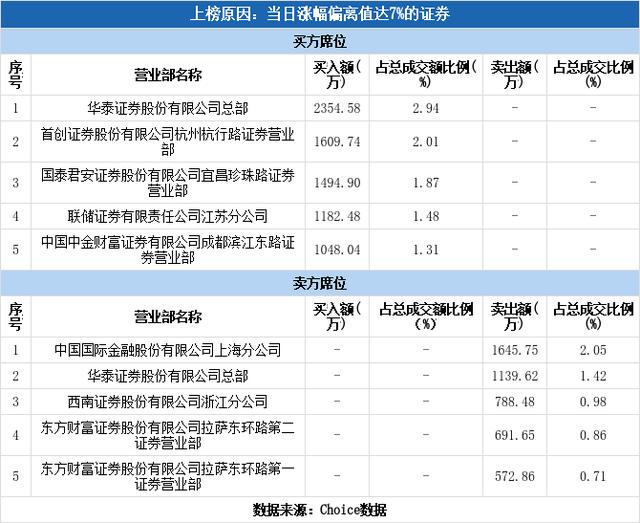Click sell amount value 572.86
This screenshot has height=523, width=640.
tap(515, 476)
